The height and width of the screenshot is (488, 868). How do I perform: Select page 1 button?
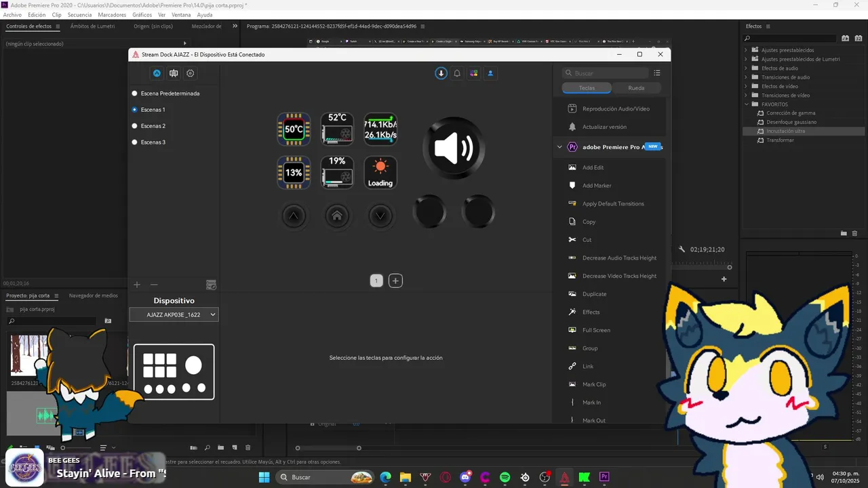pyautogui.click(x=376, y=281)
